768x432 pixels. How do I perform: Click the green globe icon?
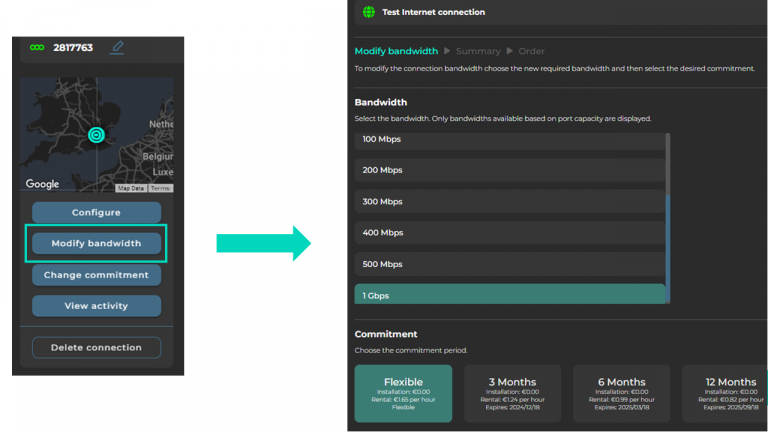click(x=369, y=12)
